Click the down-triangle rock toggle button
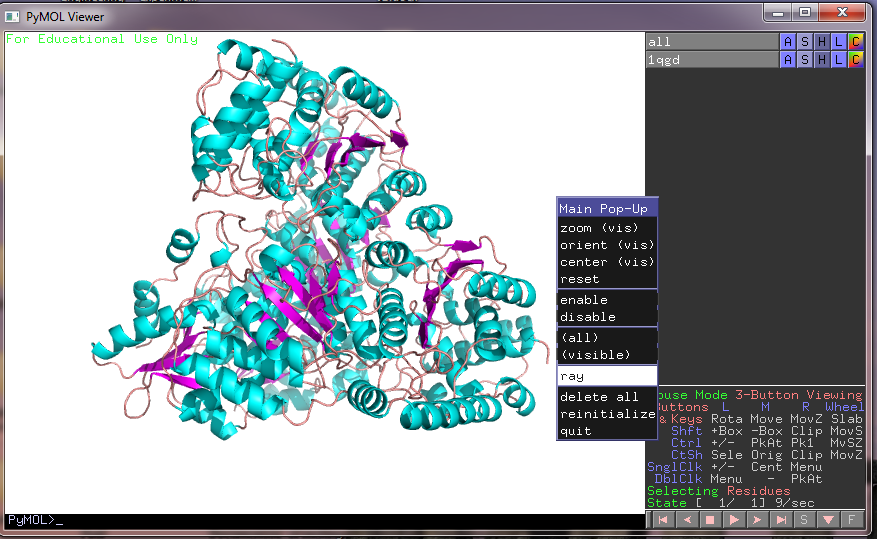 coord(828,520)
